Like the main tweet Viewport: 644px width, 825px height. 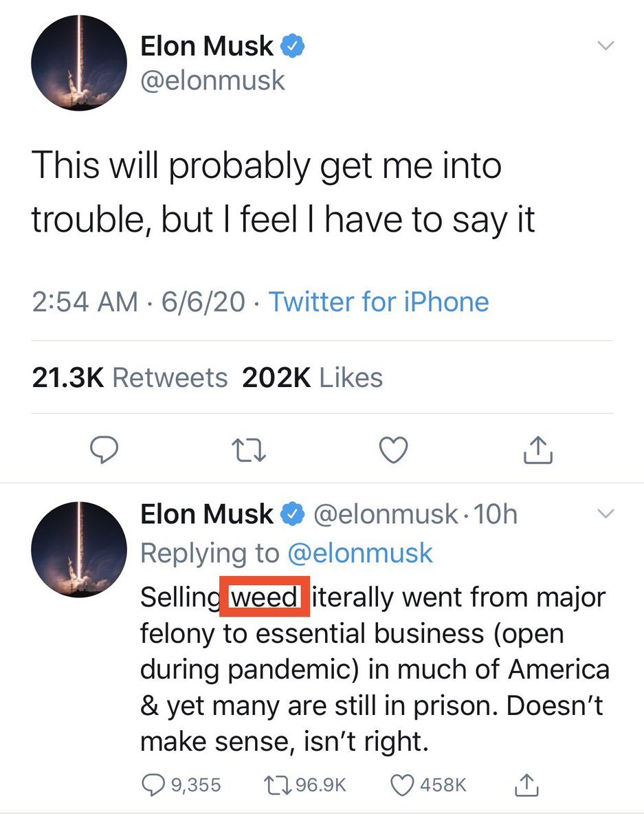click(394, 450)
